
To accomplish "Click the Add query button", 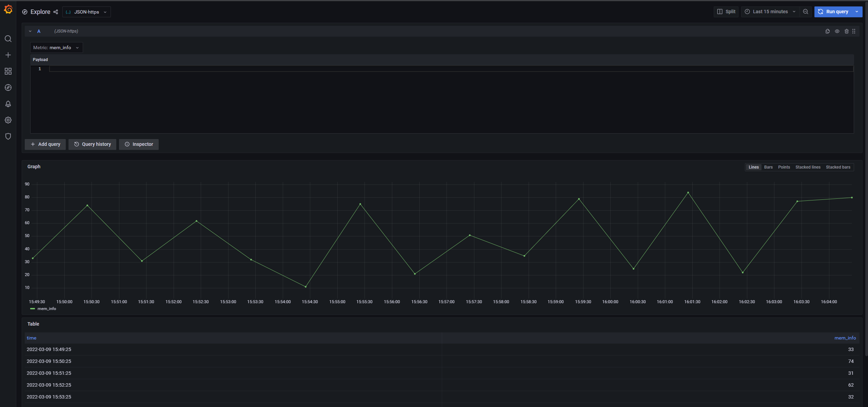I will pos(45,144).
